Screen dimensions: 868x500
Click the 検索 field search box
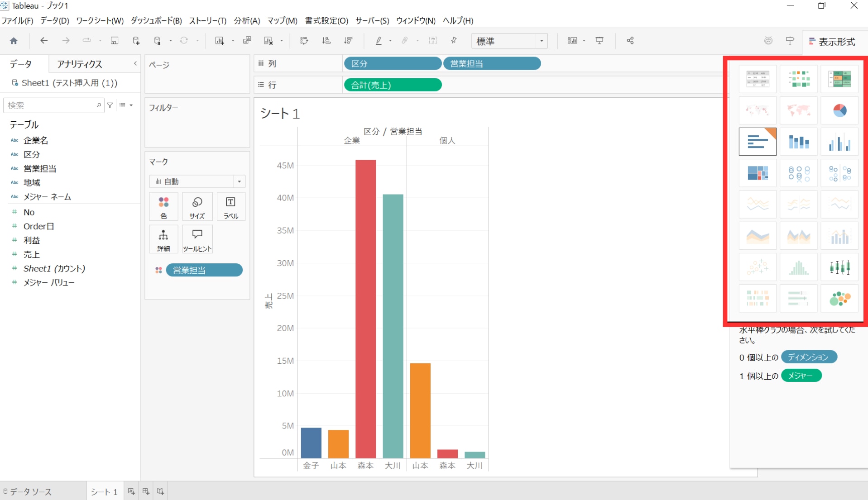(52, 105)
